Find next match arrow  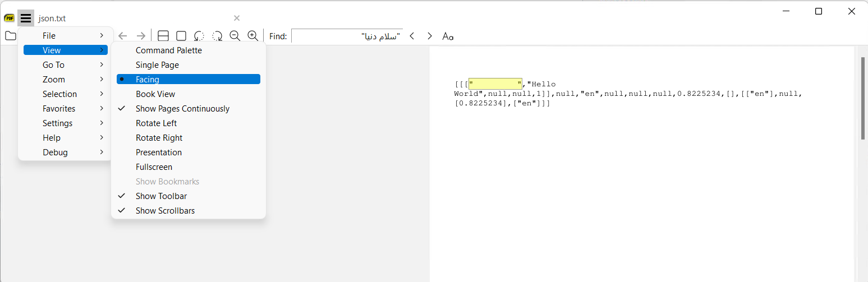(430, 36)
